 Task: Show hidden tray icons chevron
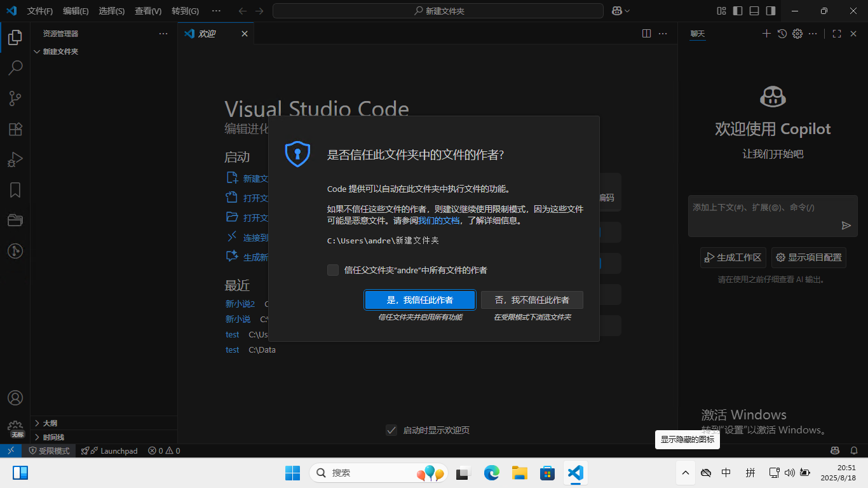coord(685,473)
